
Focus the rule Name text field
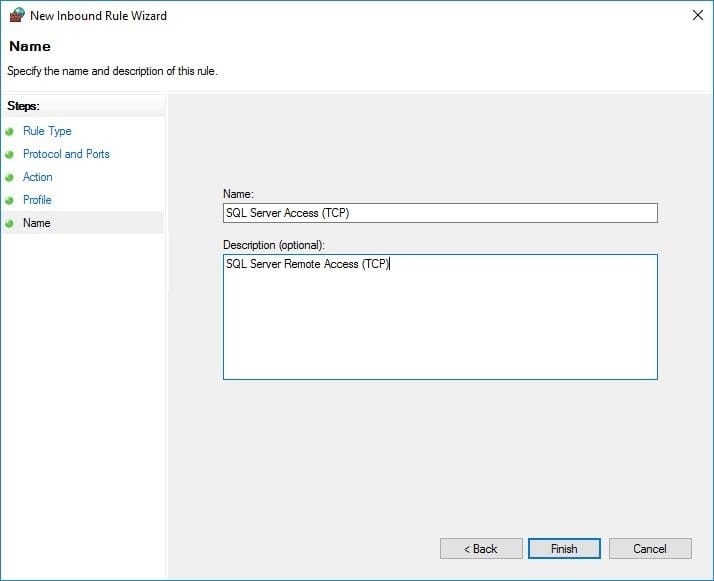click(x=440, y=213)
